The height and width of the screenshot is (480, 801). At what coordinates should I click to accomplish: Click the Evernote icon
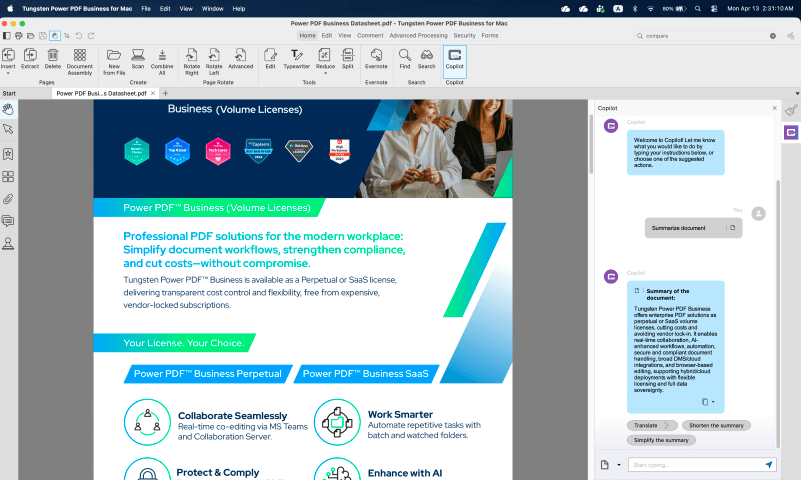(376, 55)
